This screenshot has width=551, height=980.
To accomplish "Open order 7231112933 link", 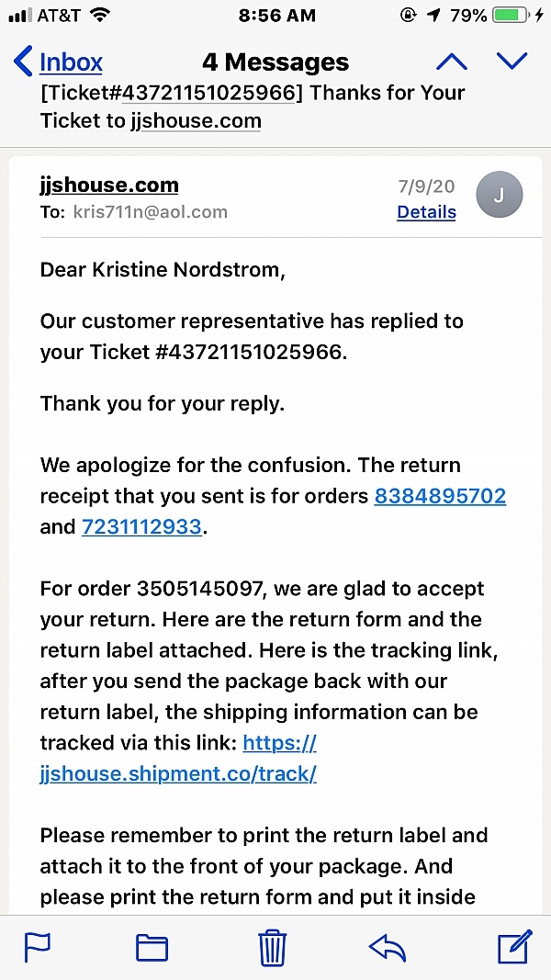I will pos(141,527).
